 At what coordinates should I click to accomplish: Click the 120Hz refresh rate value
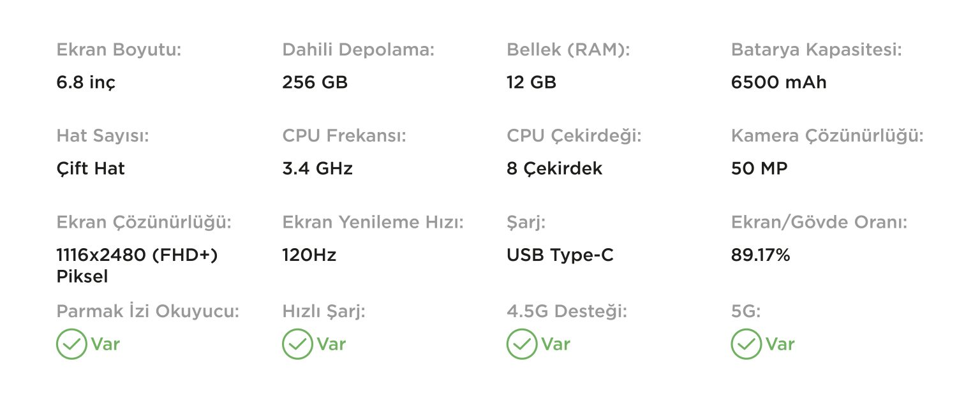[309, 256]
